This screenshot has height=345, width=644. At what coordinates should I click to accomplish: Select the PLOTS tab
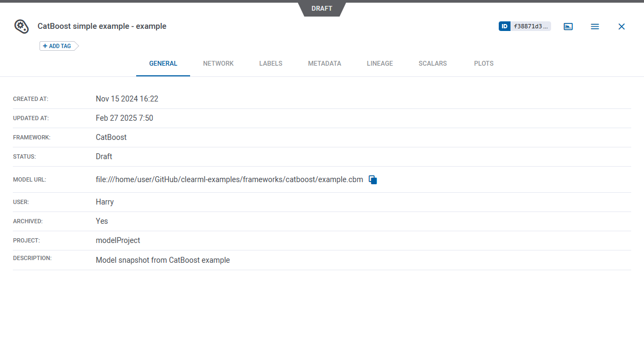pos(484,64)
